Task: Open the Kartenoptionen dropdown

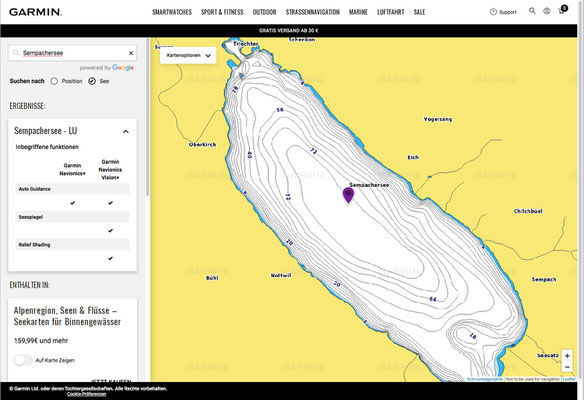Action: 188,55
